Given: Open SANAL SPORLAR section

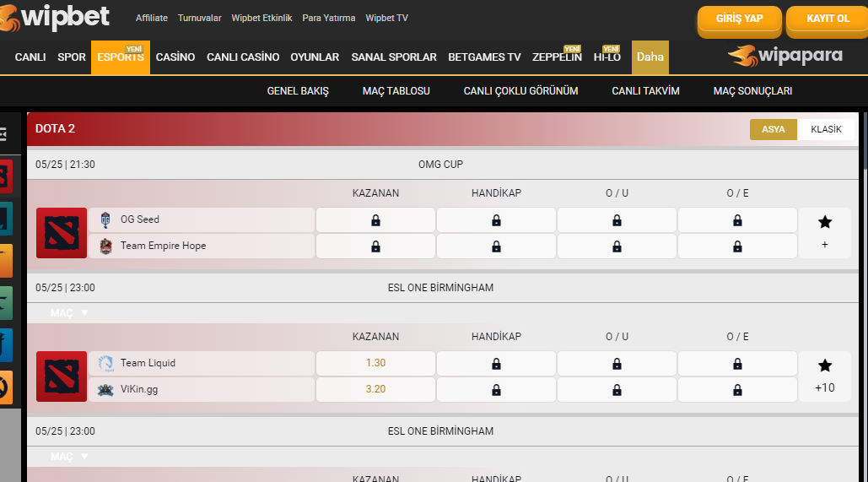Looking at the screenshot, I should point(394,57).
